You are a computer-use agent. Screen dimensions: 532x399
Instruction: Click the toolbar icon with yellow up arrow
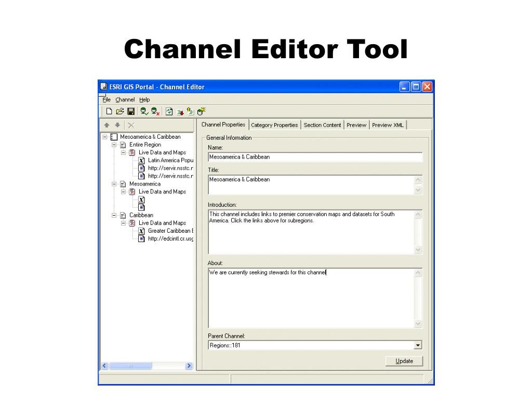click(190, 111)
